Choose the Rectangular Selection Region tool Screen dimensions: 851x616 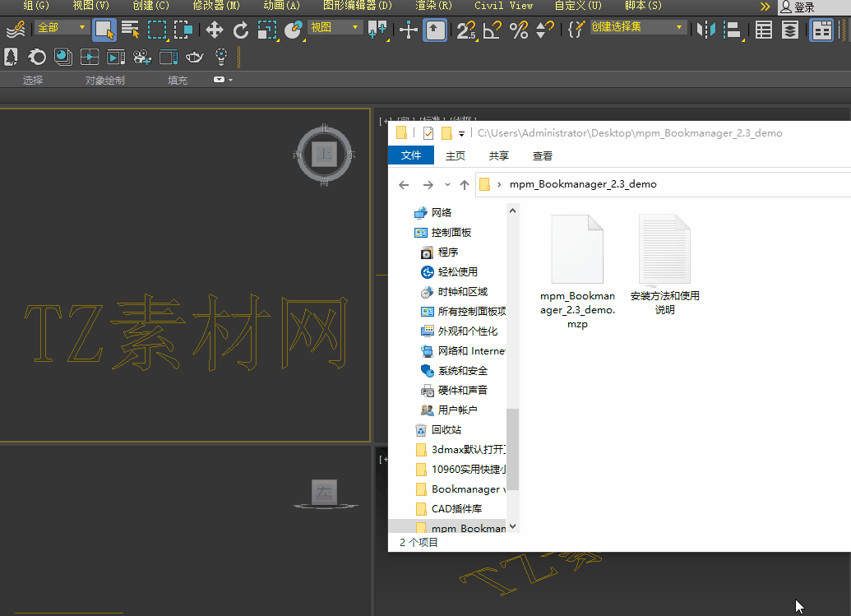point(157,30)
